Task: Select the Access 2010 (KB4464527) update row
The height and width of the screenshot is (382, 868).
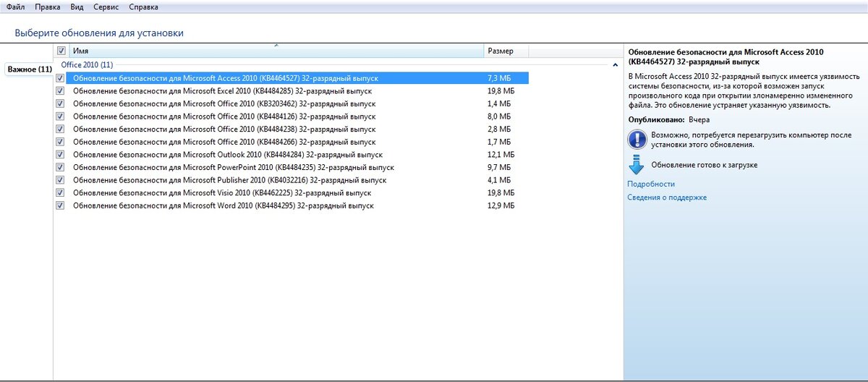Action: coord(297,77)
